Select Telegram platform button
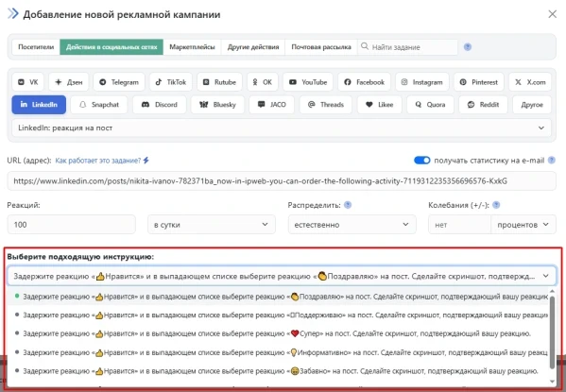566x392 pixels. 119,82
